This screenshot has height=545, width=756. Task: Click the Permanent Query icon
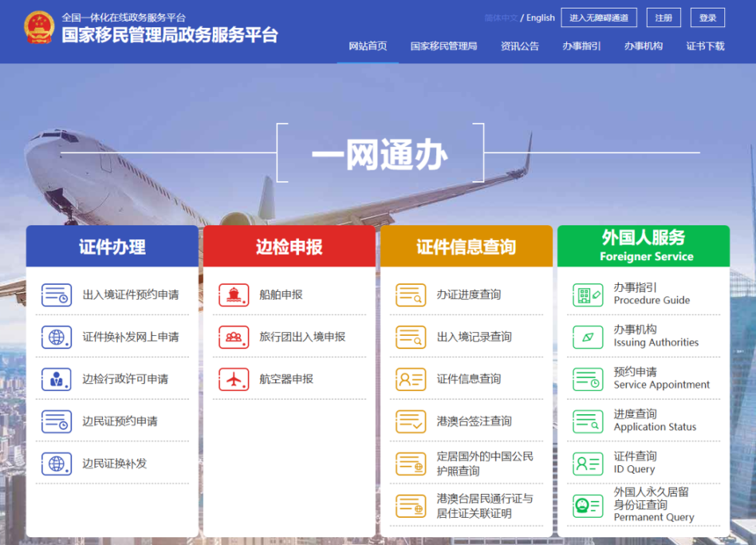[588, 506]
